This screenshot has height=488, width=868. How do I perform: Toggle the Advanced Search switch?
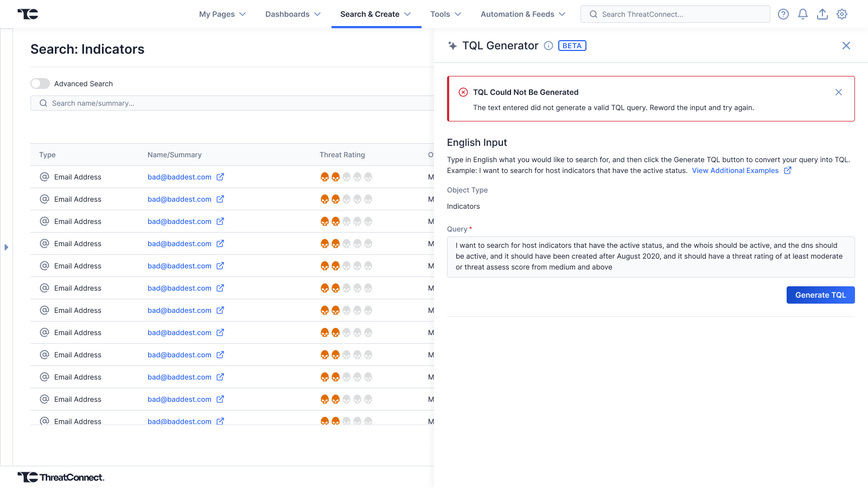tap(40, 84)
